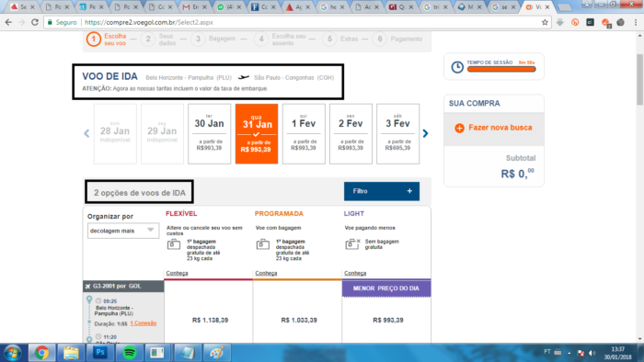Click step 1 Escolha seu voo
This screenshot has height=362, width=644.
click(107, 40)
